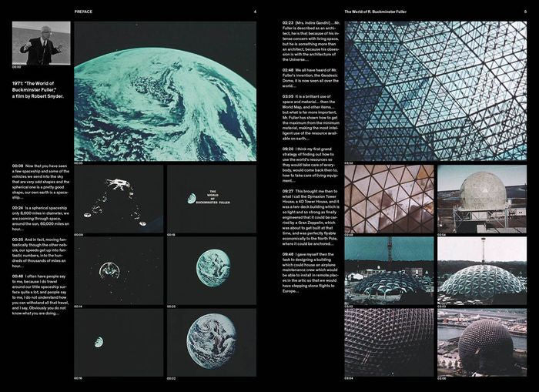Select the paragraph starting "09:27 This brought me then"
Image resolution: width=539 pixels, height=392 pixels.
click(x=311, y=217)
